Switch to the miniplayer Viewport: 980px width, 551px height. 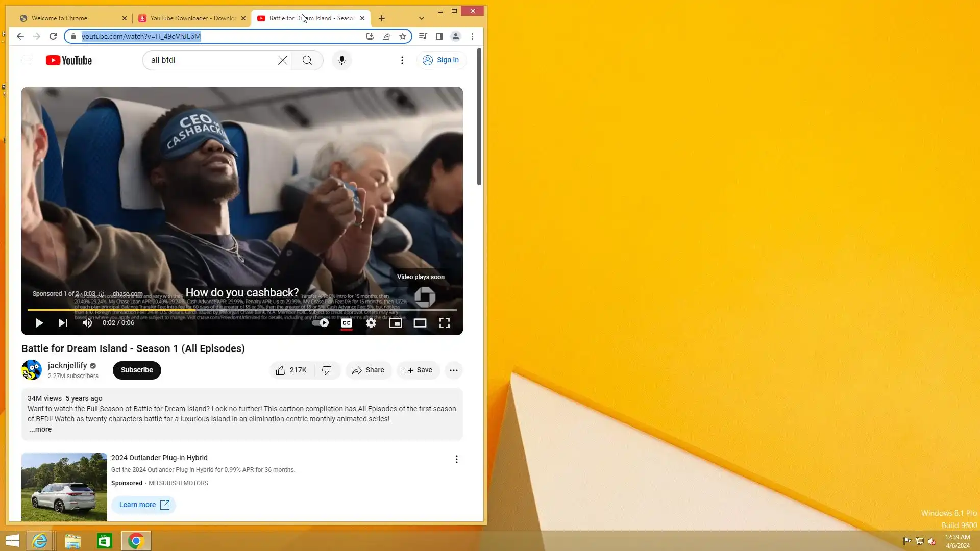coord(396,323)
